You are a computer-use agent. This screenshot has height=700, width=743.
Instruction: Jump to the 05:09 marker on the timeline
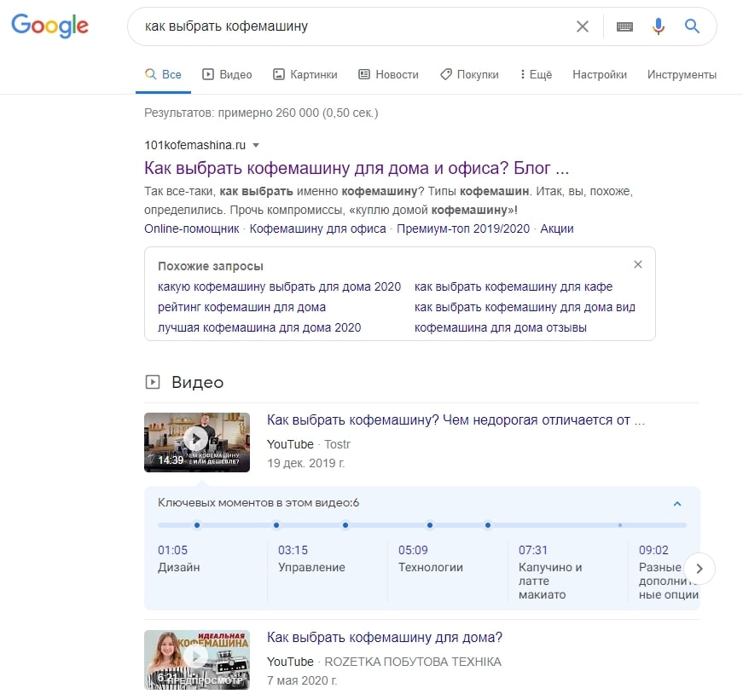pyautogui.click(x=345, y=525)
